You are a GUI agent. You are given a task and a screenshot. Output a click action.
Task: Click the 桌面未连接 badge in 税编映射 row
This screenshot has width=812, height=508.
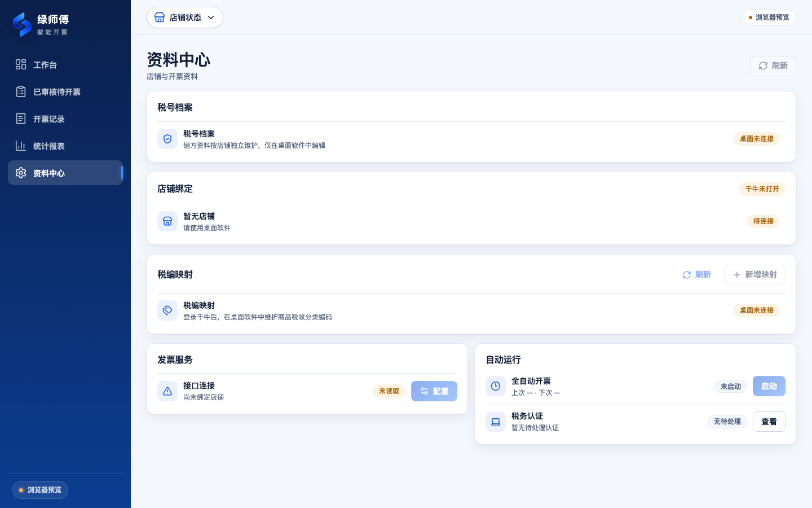tap(757, 310)
